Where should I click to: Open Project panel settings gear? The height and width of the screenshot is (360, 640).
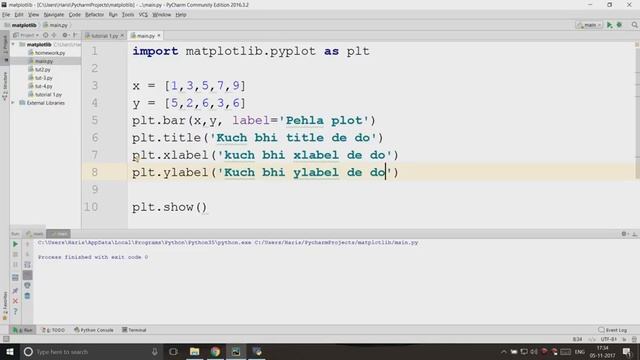click(x=65, y=36)
